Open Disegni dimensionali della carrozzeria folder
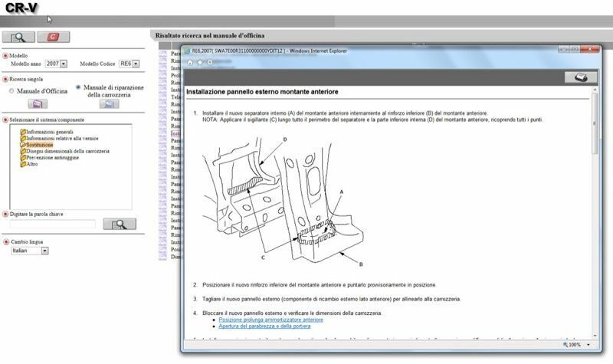 pos(67,151)
